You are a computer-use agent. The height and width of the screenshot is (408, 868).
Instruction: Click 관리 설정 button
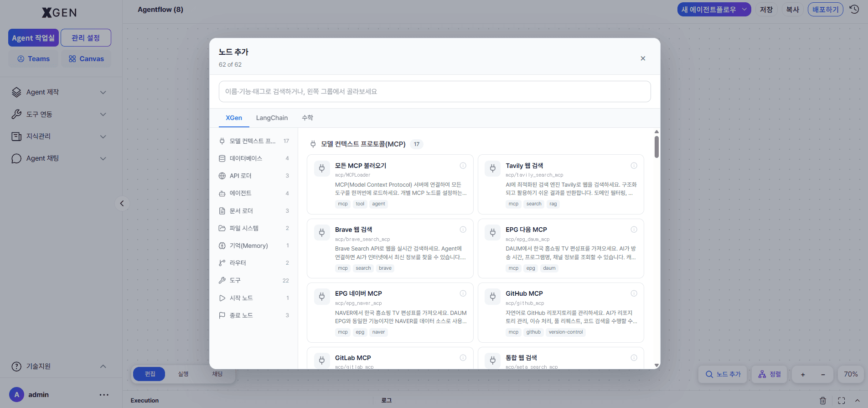coord(86,38)
